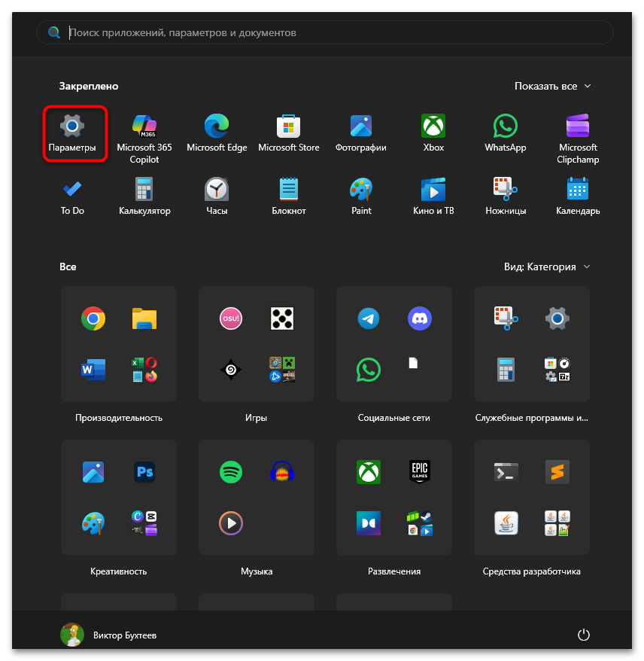Open Java in Средства разработчика folder

pyautogui.click(x=506, y=523)
